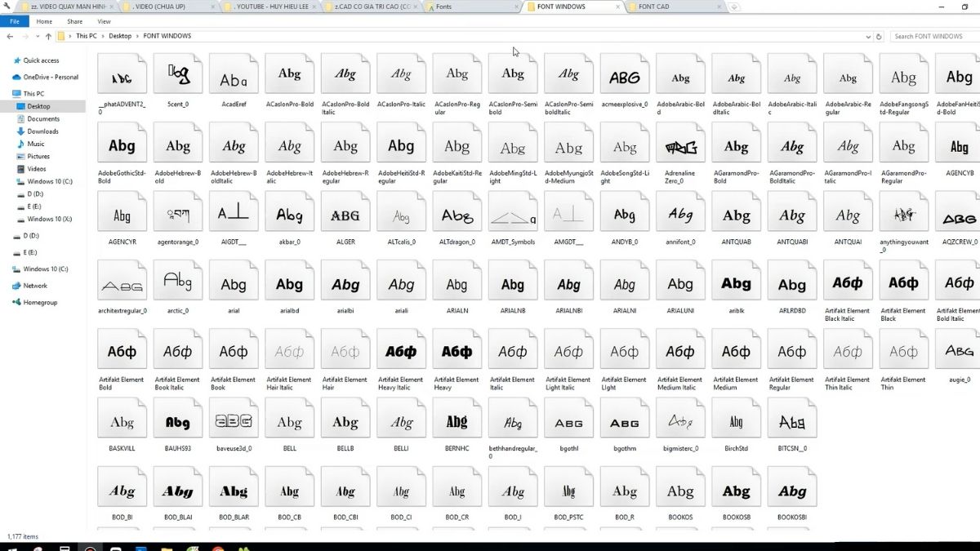This screenshot has height=551, width=980.
Task: Select Music in navigation pane
Action: 36,144
